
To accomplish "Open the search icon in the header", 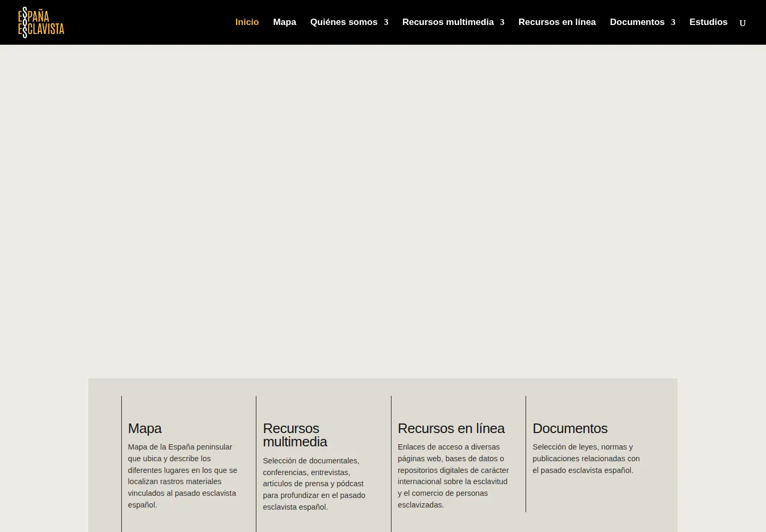I will tap(743, 22).
